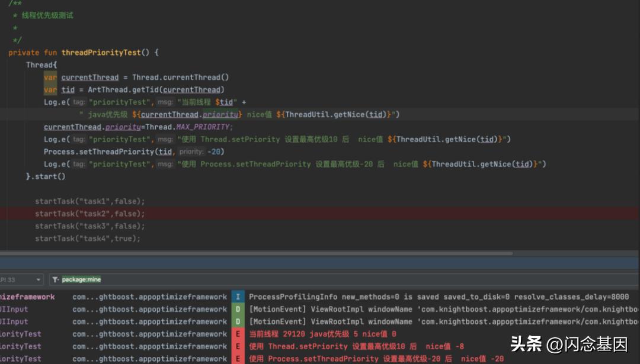
Task: Click error badge of 当前线程 29120 log
Action: point(237,334)
